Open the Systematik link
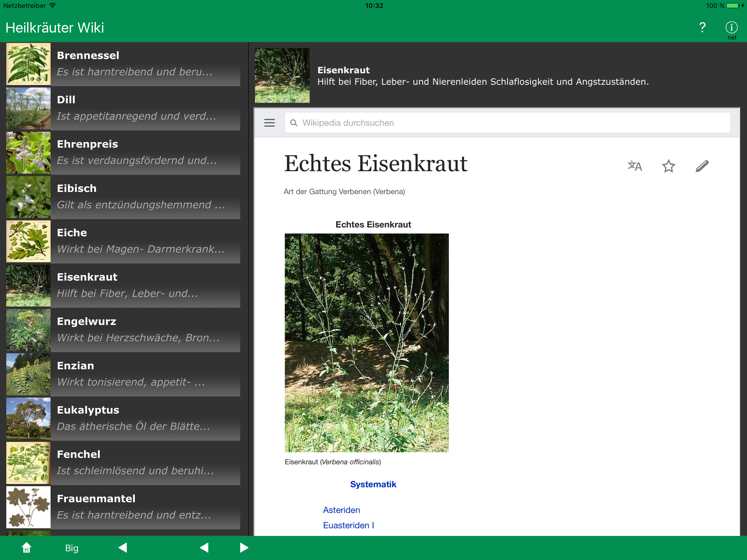The width and height of the screenshot is (747, 560). 373,484
